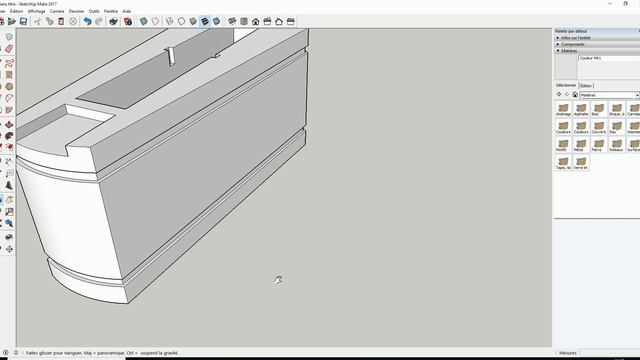
Task: Click the current material preview swatch
Action: 566,67
